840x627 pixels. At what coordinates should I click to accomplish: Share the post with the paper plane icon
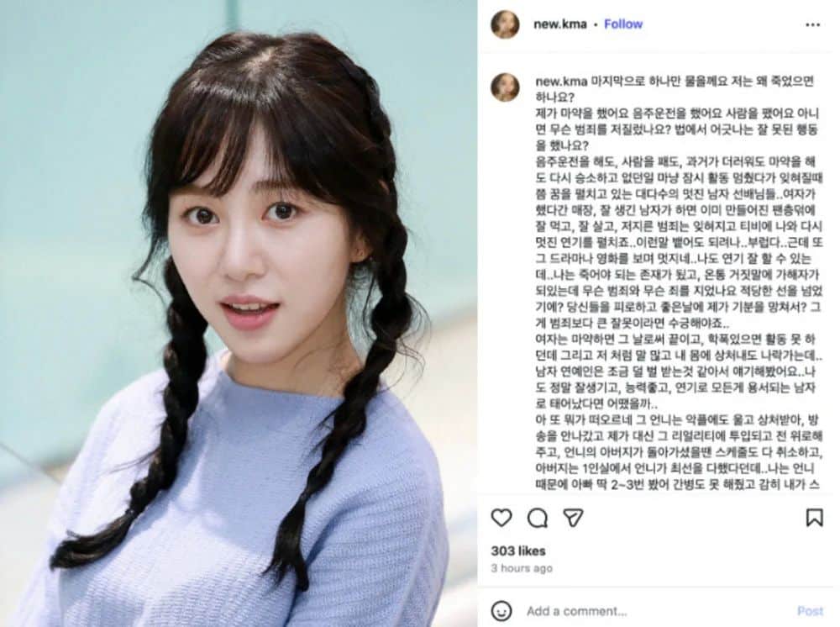pyautogui.click(x=573, y=518)
